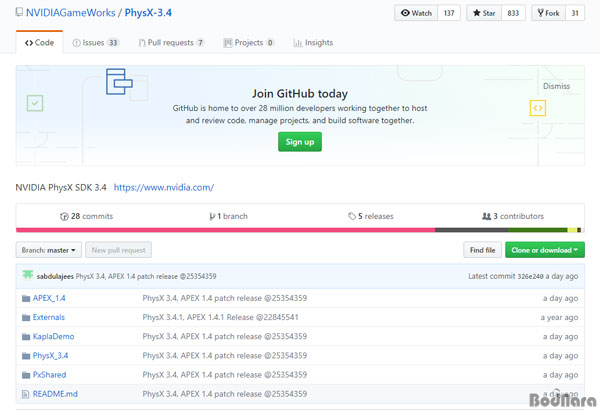Click the people icon next to 3 contributors
The width and height of the screenshot is (600, 410).
pyautogui.click(x=486, y=216)
